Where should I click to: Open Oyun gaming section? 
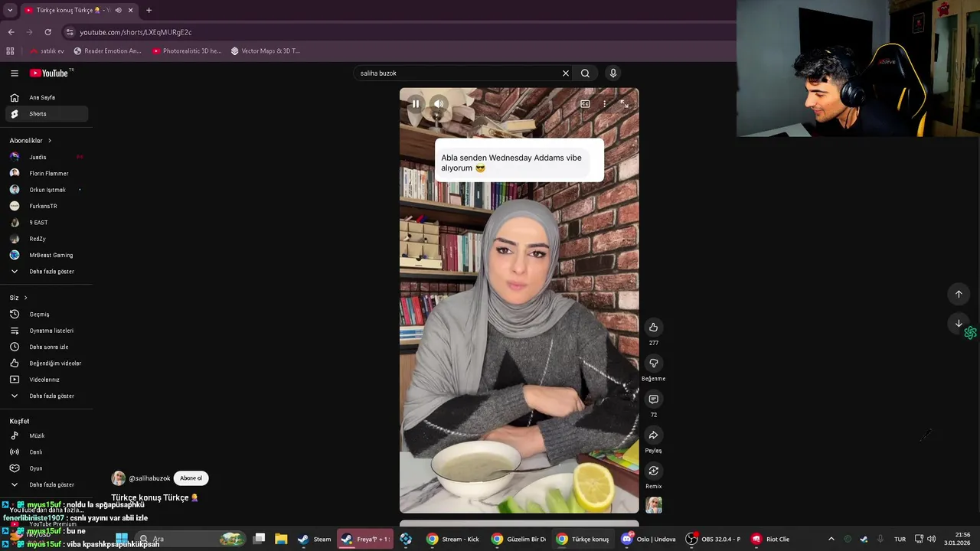pos(47,468)
